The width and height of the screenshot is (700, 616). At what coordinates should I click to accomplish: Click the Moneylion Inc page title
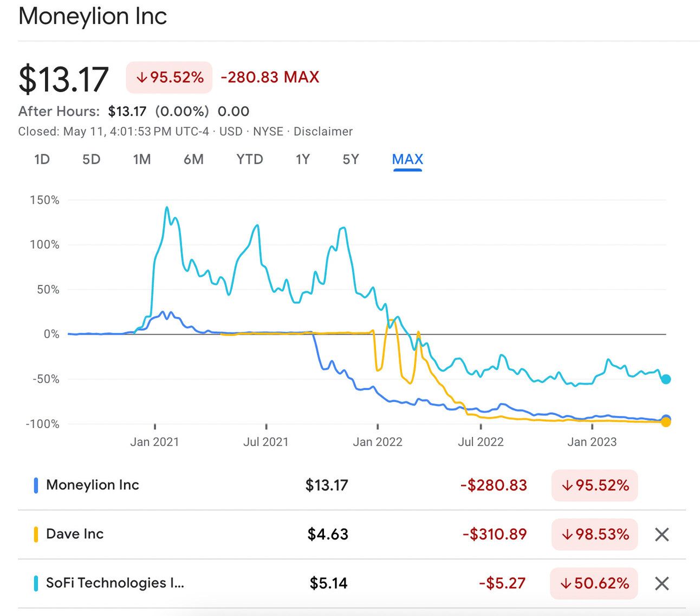click(93, 16)
